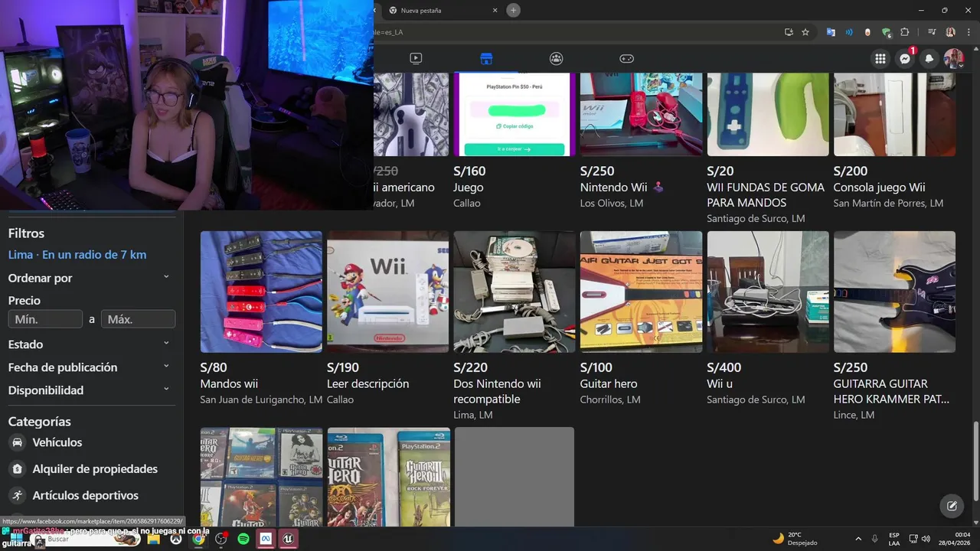This screenshot has height=551, width=980.
Task: Open the Chrome Extensions puzzle icon
Action: (904, 32)
